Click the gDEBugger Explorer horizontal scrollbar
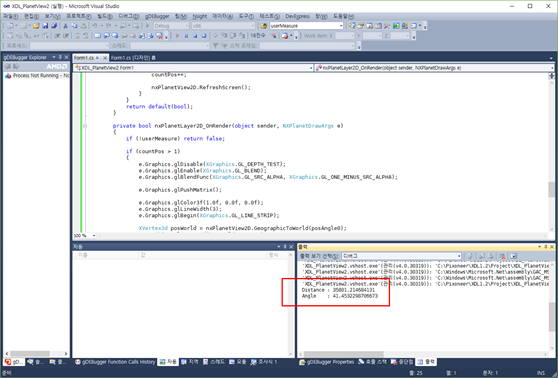The image size is (558, 378). [36, 353]
